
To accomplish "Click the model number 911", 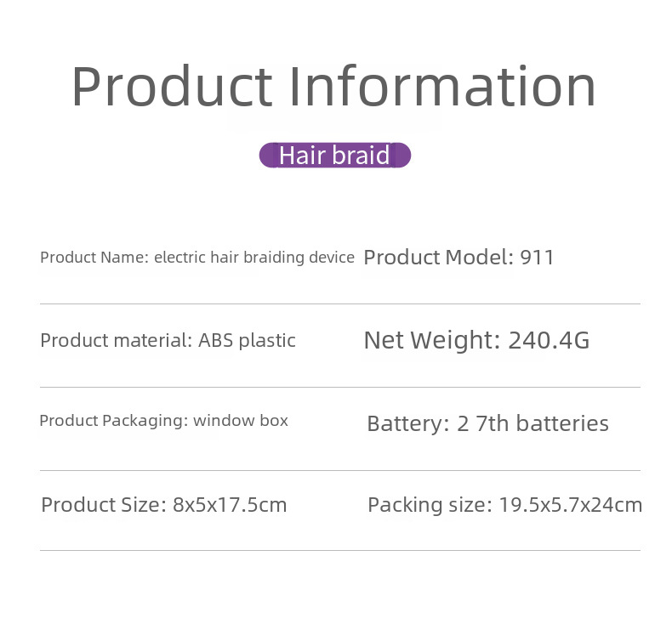I will (x=537, y=258).
